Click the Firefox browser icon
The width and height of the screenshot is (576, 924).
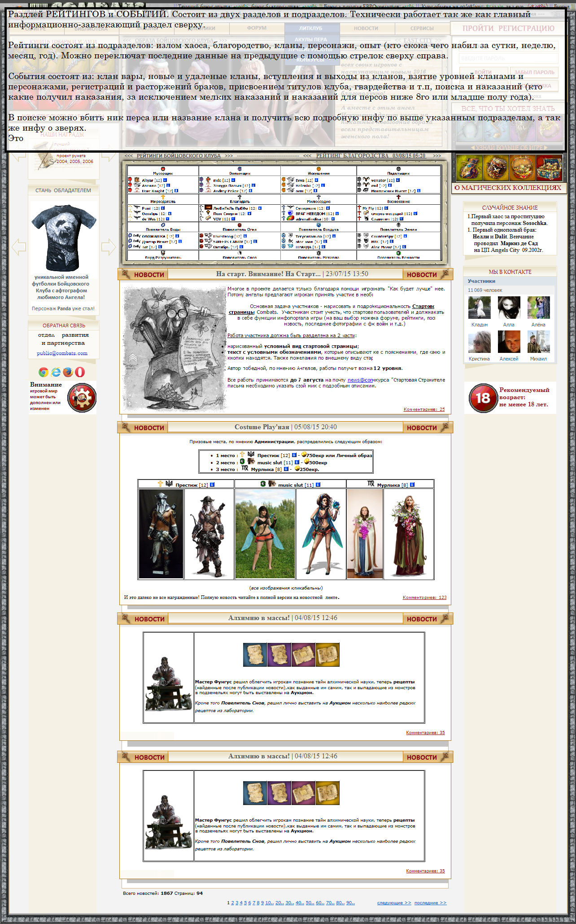[x=68, y=372]
